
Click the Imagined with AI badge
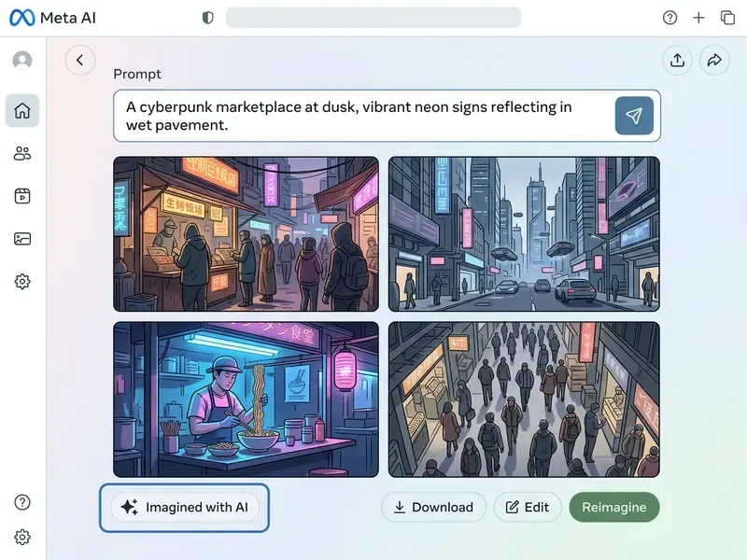184,508
